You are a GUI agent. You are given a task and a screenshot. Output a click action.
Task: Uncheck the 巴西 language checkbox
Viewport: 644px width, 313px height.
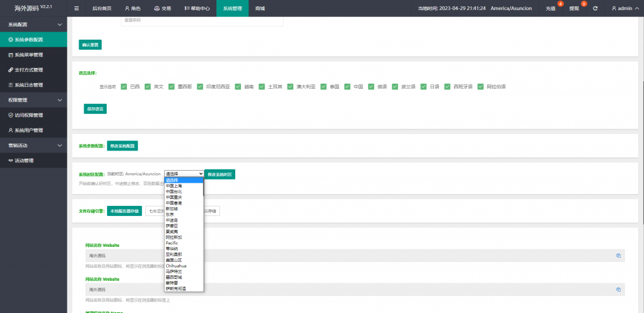pyautogui.click(x=124, y=86)
